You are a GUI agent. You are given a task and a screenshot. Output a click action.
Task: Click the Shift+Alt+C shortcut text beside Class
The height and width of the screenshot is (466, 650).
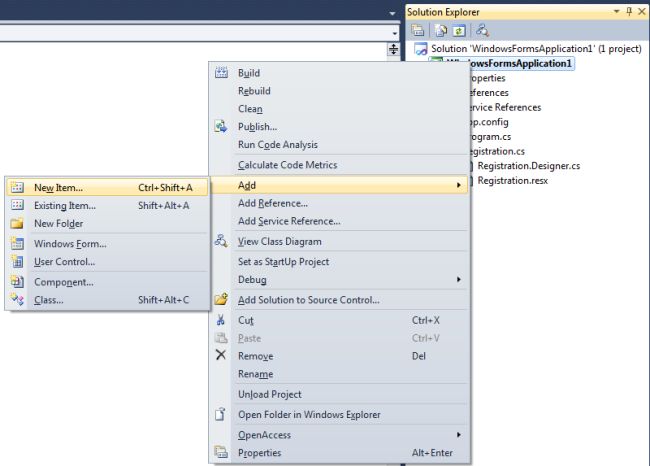pos(163,300)
